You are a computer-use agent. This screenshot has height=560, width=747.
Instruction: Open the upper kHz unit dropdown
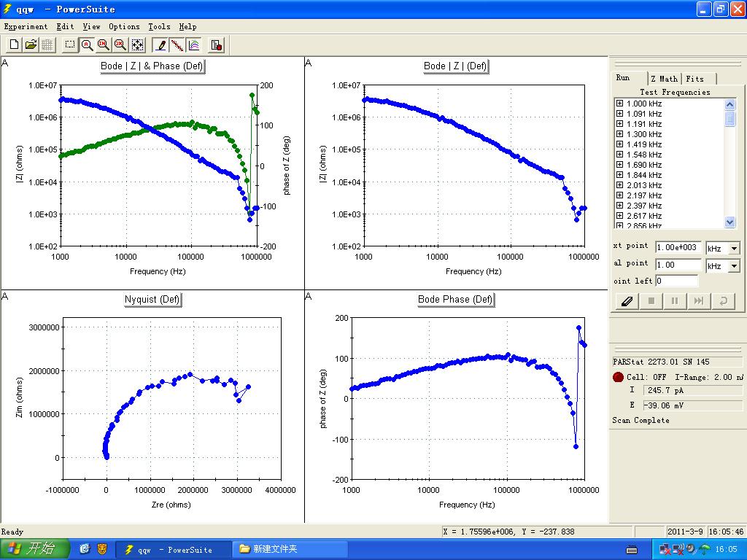734,249
